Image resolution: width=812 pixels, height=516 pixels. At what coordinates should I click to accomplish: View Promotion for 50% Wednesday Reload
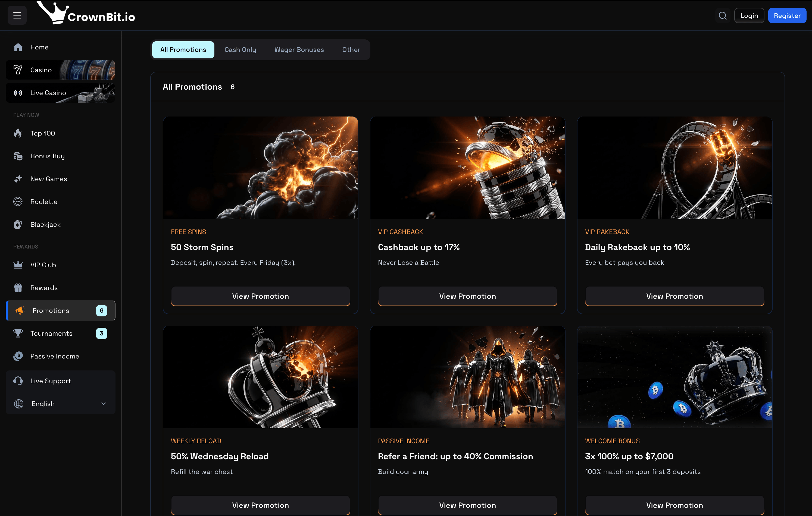pyautogui.click(x=260, y=505)
